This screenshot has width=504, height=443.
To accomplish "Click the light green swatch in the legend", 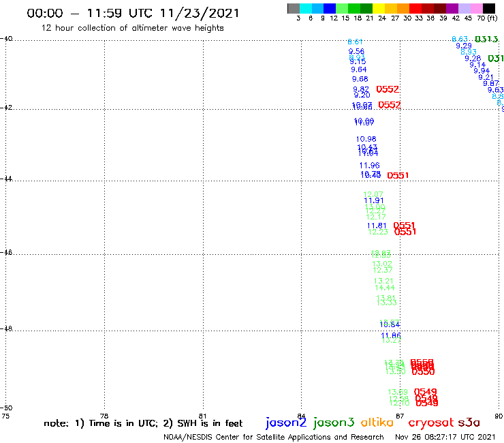I will (342, 8).
